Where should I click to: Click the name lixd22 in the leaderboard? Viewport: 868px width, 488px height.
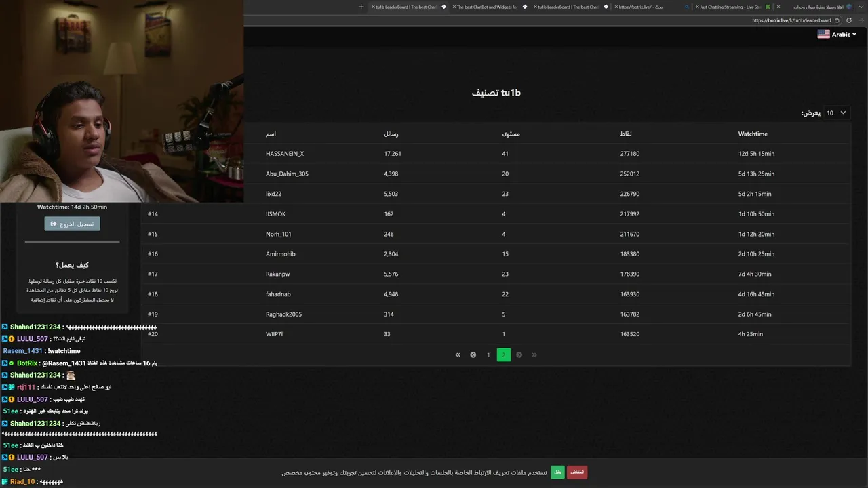pos(273,194)
